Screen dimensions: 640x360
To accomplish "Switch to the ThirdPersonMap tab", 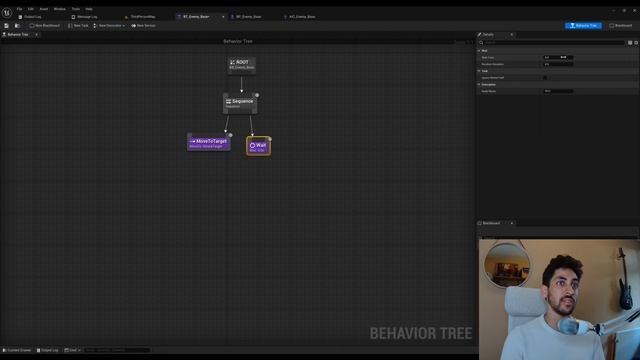I will [140, 17].
